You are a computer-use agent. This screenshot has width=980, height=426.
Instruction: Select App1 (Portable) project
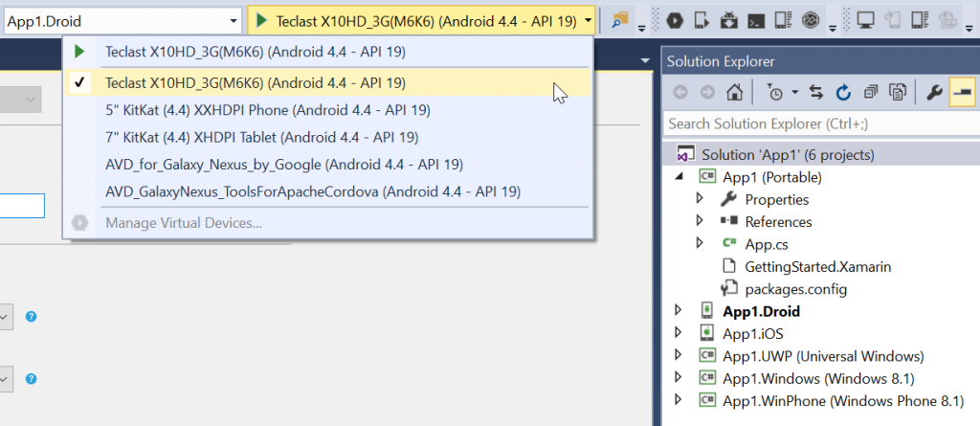pos(772,177)
